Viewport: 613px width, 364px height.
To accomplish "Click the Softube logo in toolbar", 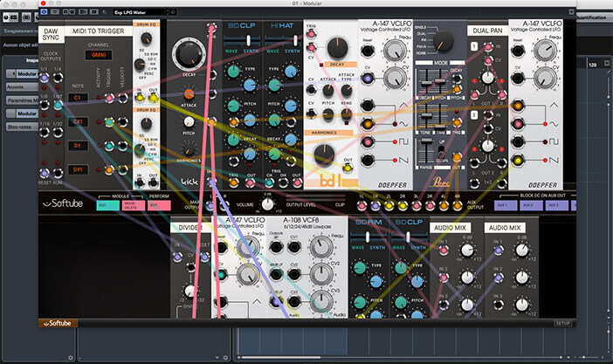I will click(67, 203).
